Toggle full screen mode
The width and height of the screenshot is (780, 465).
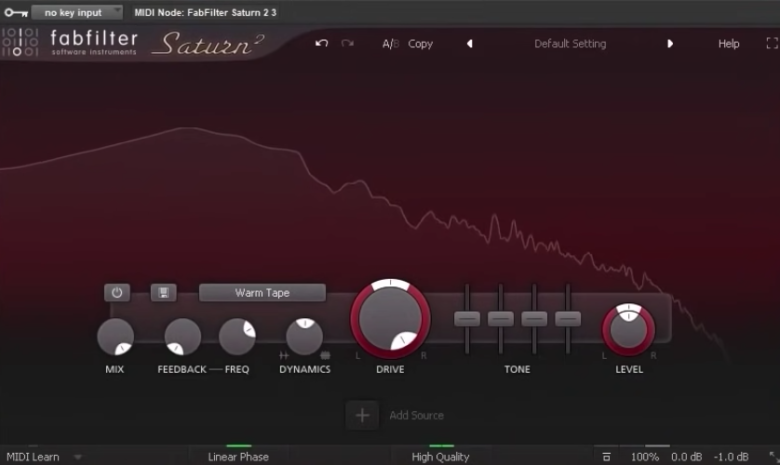click(x=772, y=43)
